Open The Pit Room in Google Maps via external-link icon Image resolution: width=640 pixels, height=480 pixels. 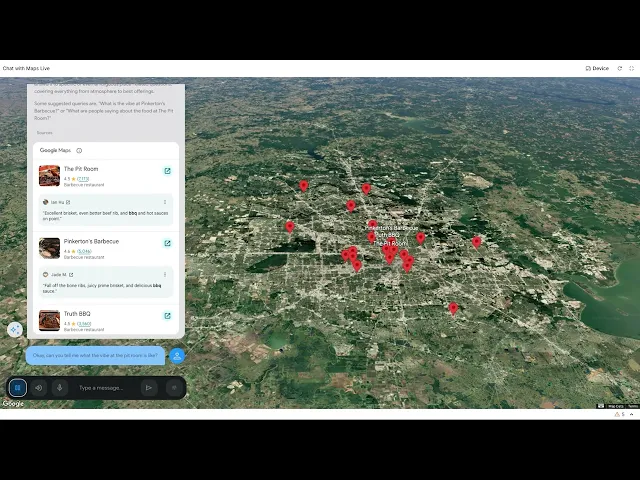[x=167, y=171]
